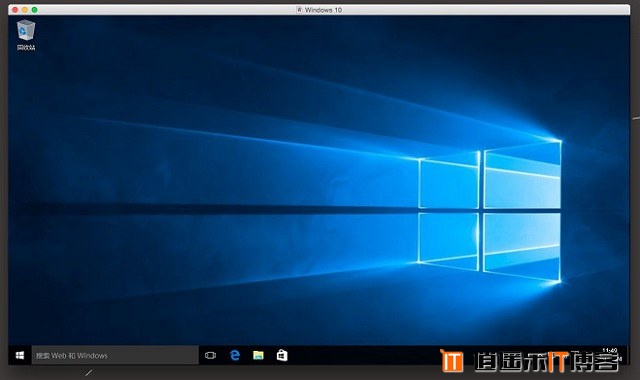Click the glowing Windows logo on the wallpaper
This screenshot has height=380, width=640.
(x=490, y=210)
